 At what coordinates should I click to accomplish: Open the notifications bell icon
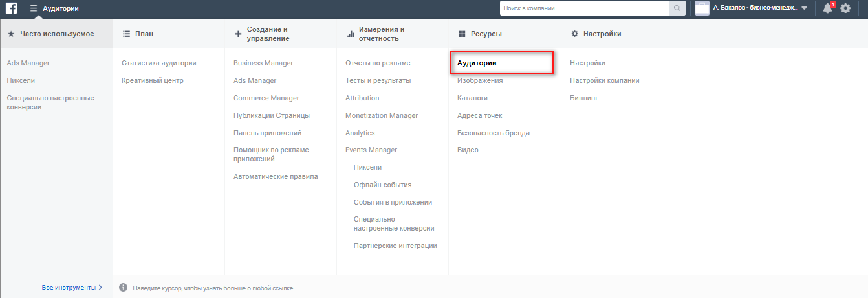[827, 8]
